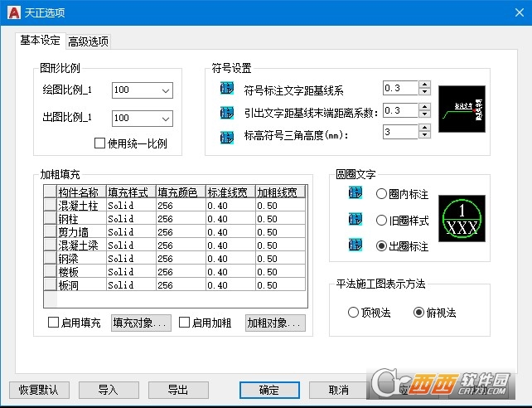Tick the 启用填充 checkbox
Screen dimensions: 532x408
pos(53,322)
